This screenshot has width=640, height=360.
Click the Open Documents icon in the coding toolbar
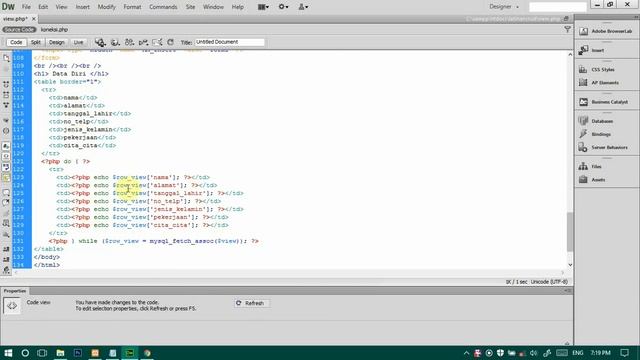(6, 58)
